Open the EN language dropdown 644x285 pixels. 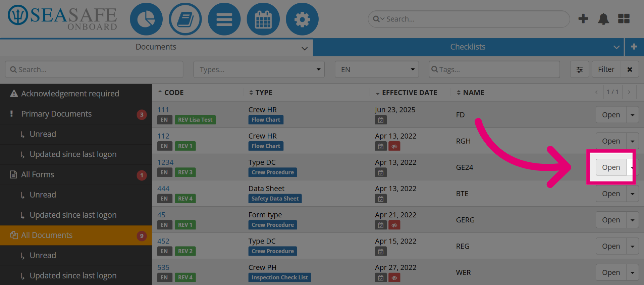[x=377, y=69]
